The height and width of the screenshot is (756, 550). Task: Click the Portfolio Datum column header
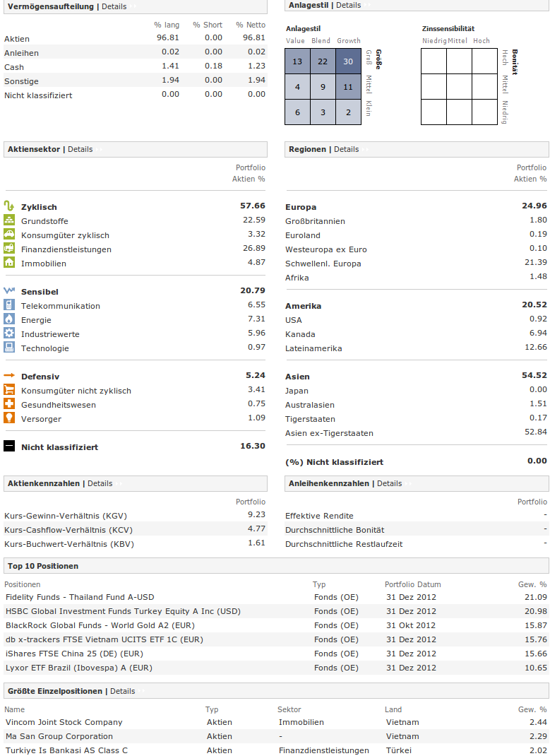pos(413,584)
